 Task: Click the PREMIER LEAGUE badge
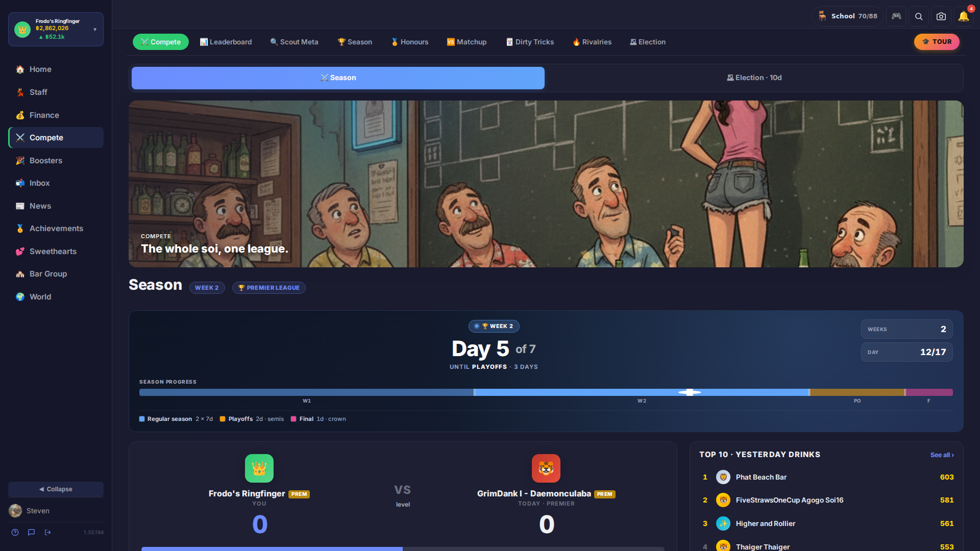tap(269, 288)
